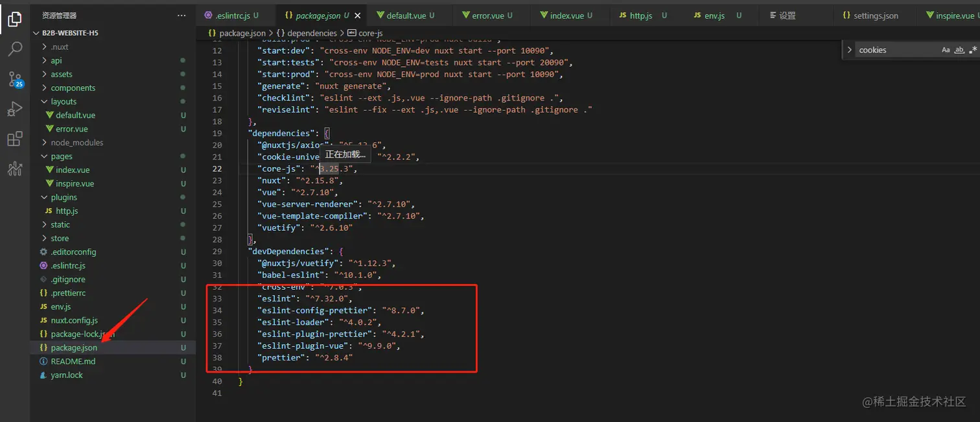Open the .prettierrc file
The image size is (980, 422).
coord(68,293)
